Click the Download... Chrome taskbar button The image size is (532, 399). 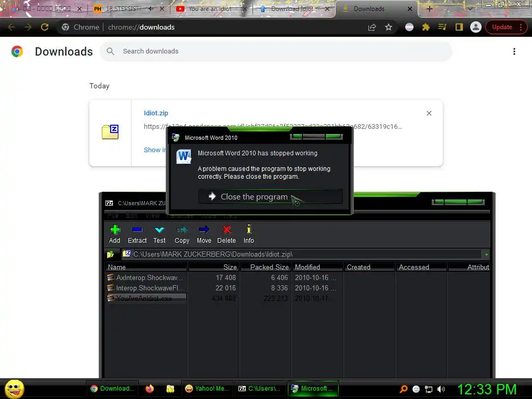[x=113, y=389]
